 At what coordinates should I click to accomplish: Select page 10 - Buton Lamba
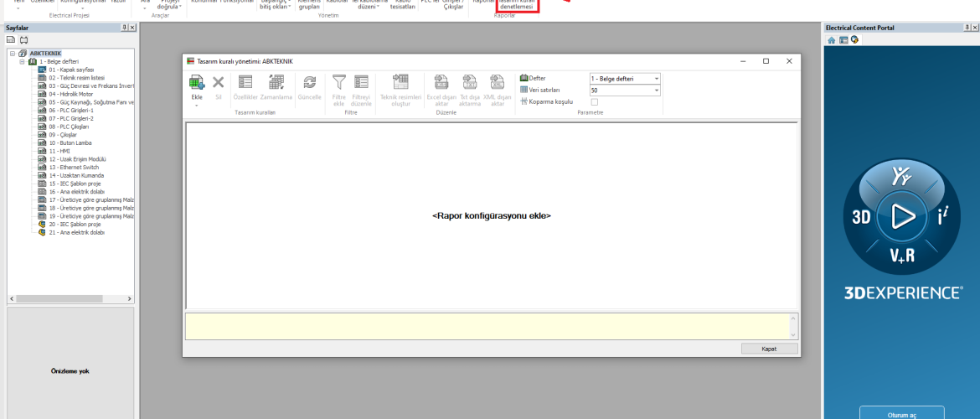click(x=70, y=143)
